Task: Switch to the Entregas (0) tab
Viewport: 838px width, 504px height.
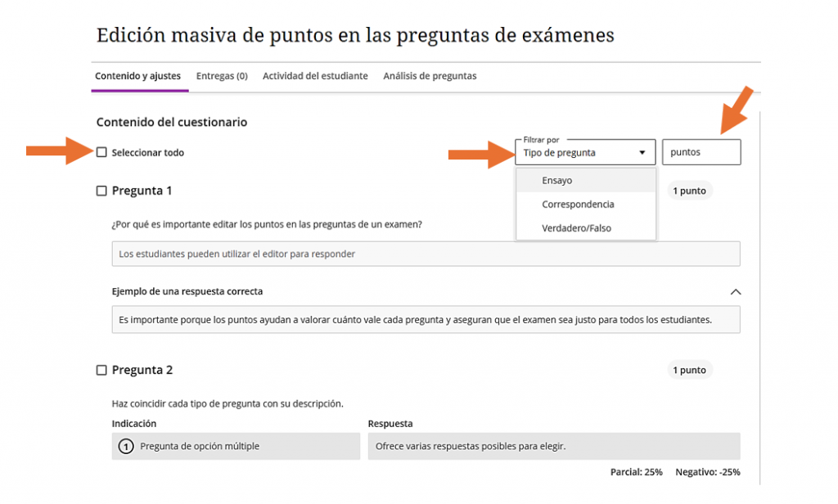Action: (x=222, y=76)
